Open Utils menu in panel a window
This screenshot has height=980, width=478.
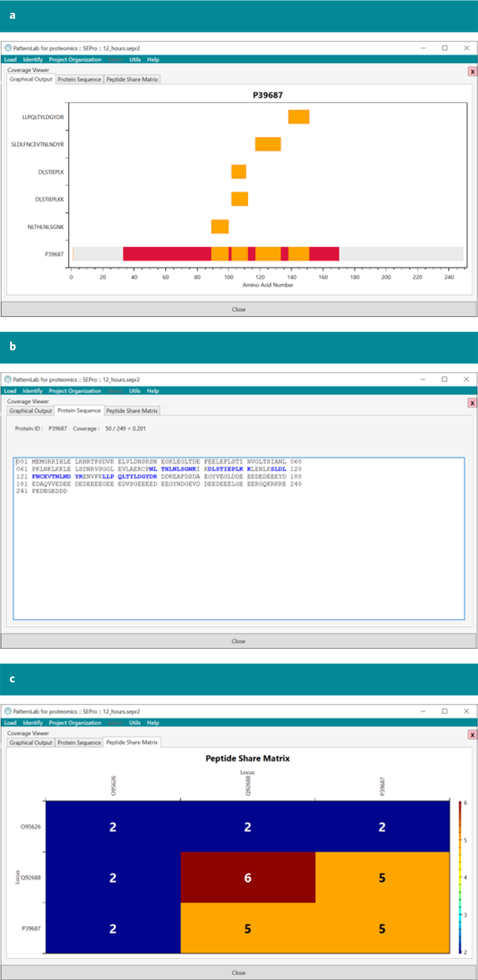[x=135, y=59]
